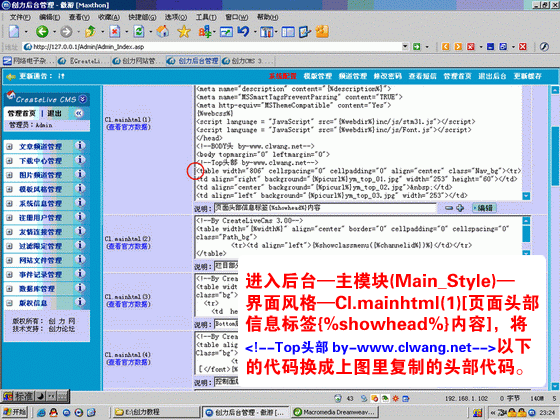Image resolution: width=560 pixels, height=420 pixels.
Task: Open address bar URL dropdown arrow
Action: pos(405,46)
